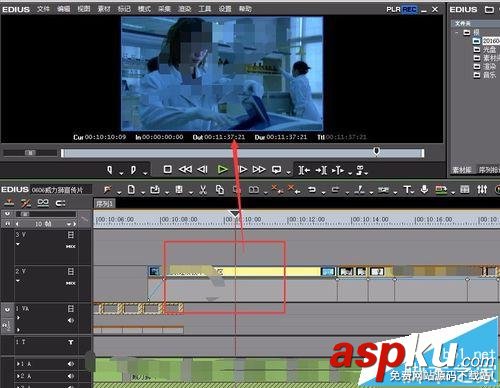Toggle Ripple mode icon

[x=26, y=203]
